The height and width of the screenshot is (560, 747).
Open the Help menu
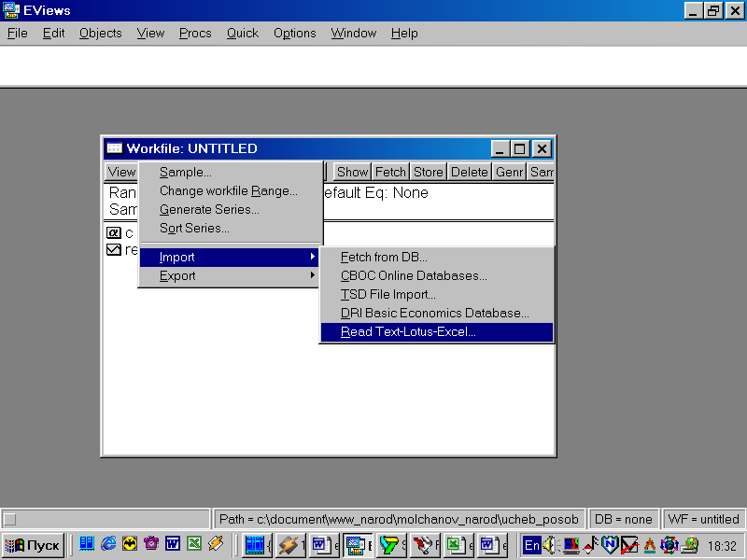[x=404, y=34]
